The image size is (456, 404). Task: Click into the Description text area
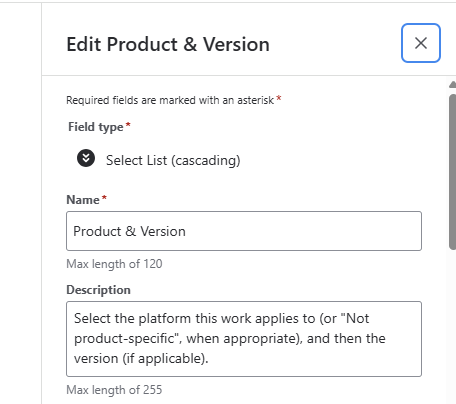(x=244, y=339)
